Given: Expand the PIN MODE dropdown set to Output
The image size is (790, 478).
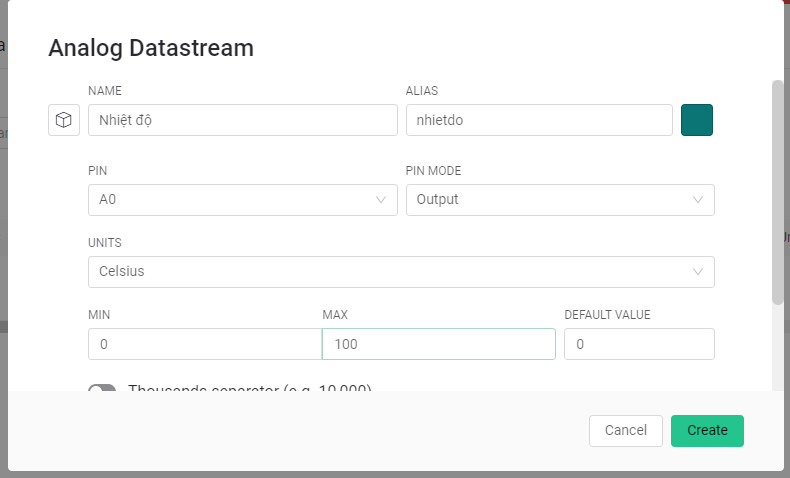Looking at the screenshot, I should coord(550,200).
